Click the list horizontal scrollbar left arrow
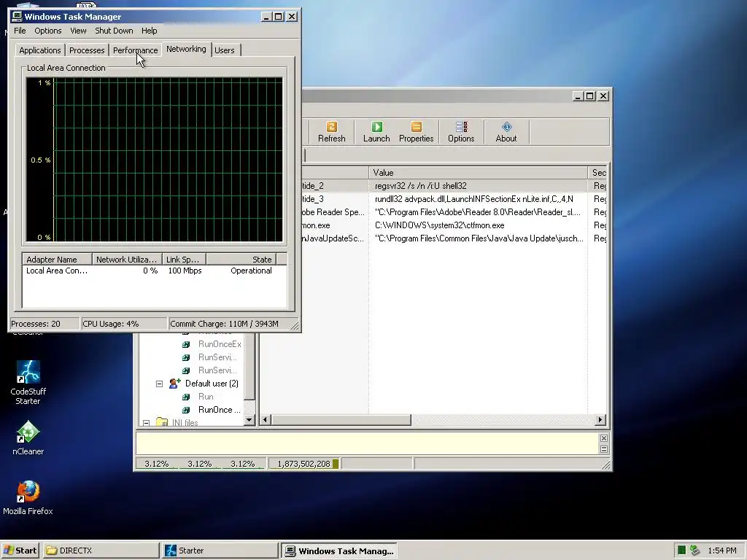The image size is (747, 560). (266, 419)
